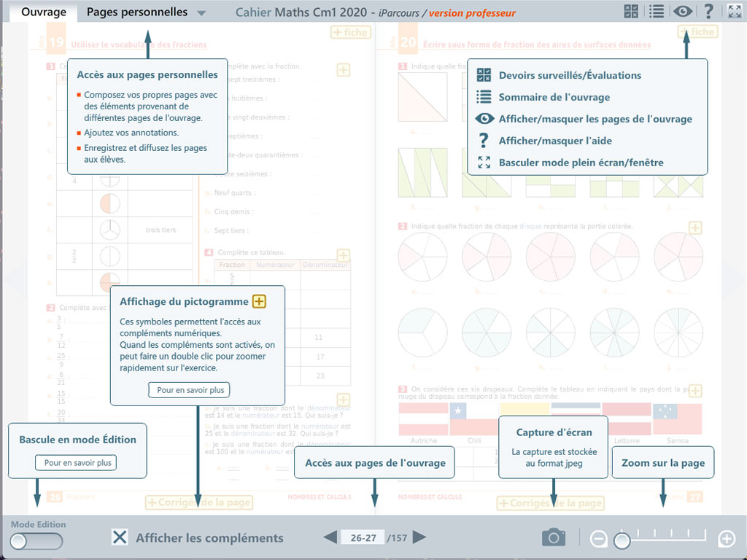
Task: Open the Sommaire list icon in top bar
Action: 657,12
